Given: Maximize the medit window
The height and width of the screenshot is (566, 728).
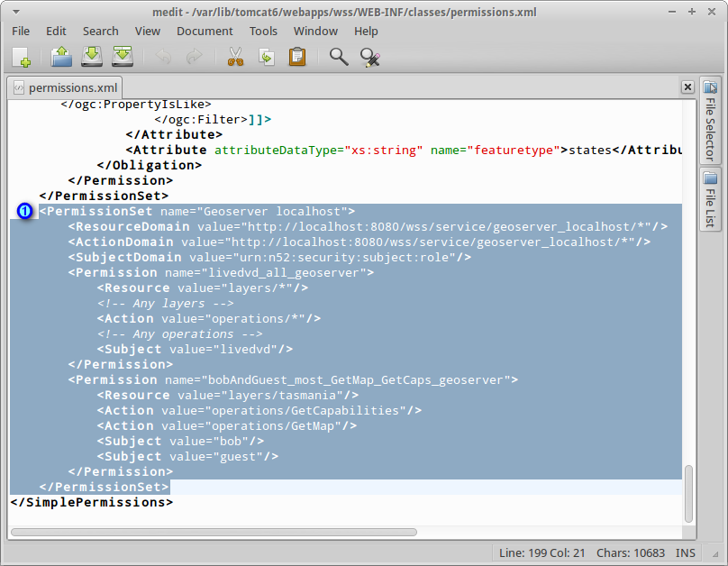Looking at the screenshot, I should click(x=692, y=12).
